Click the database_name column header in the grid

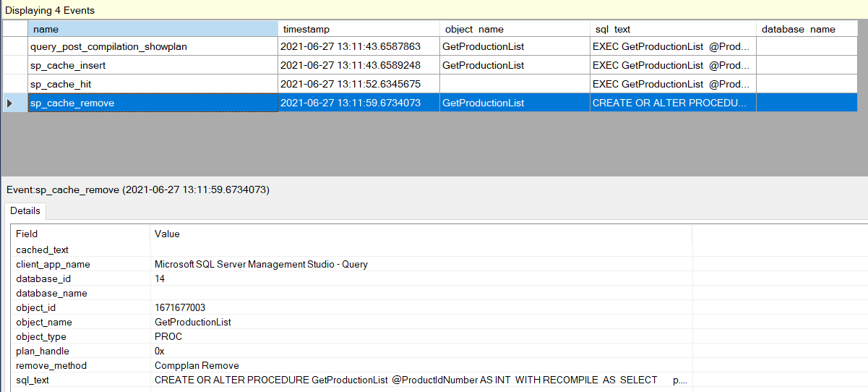[806, 30]
